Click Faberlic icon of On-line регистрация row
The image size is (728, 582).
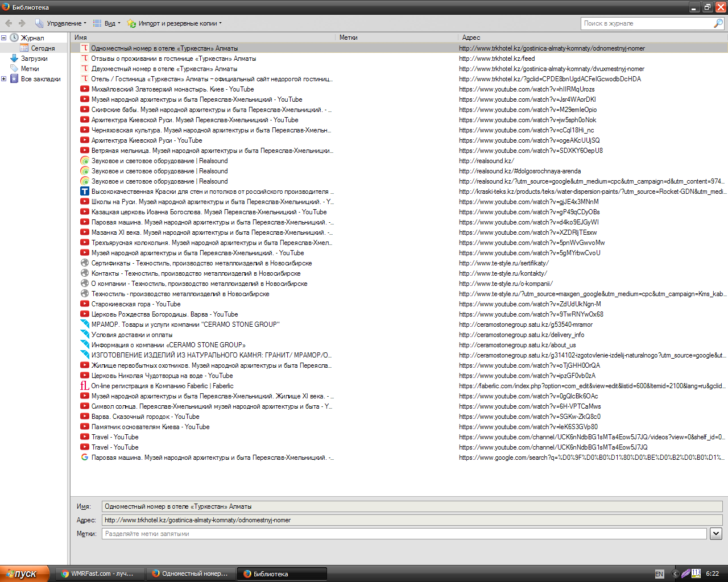pyautogui.click(x=85, y=386)
